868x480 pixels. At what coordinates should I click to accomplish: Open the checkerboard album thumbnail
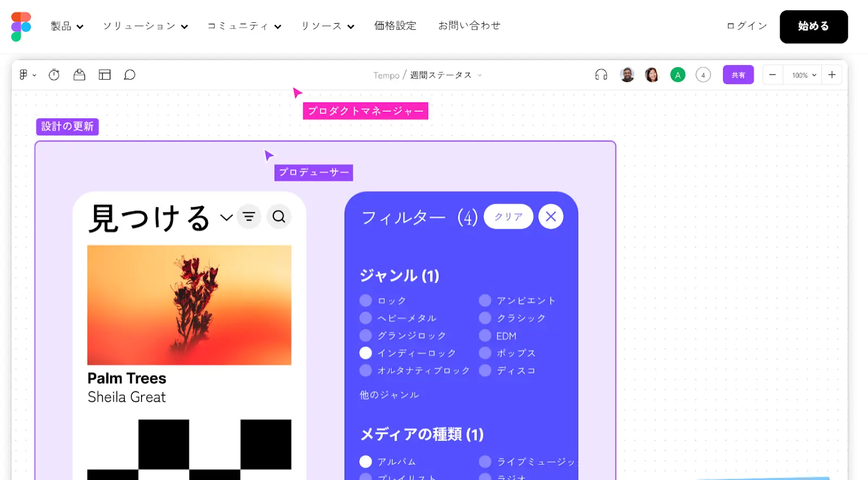point(189,450)
